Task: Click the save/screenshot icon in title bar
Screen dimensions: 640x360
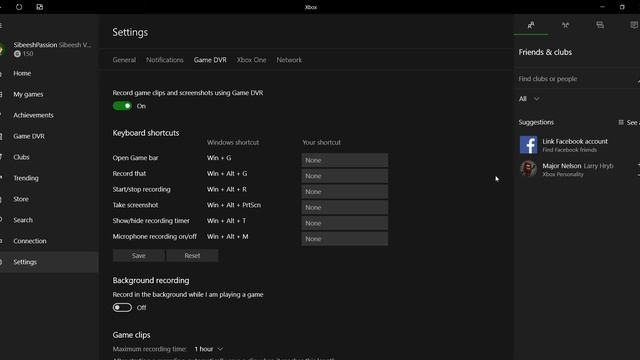Action: [x=40, y=7]
